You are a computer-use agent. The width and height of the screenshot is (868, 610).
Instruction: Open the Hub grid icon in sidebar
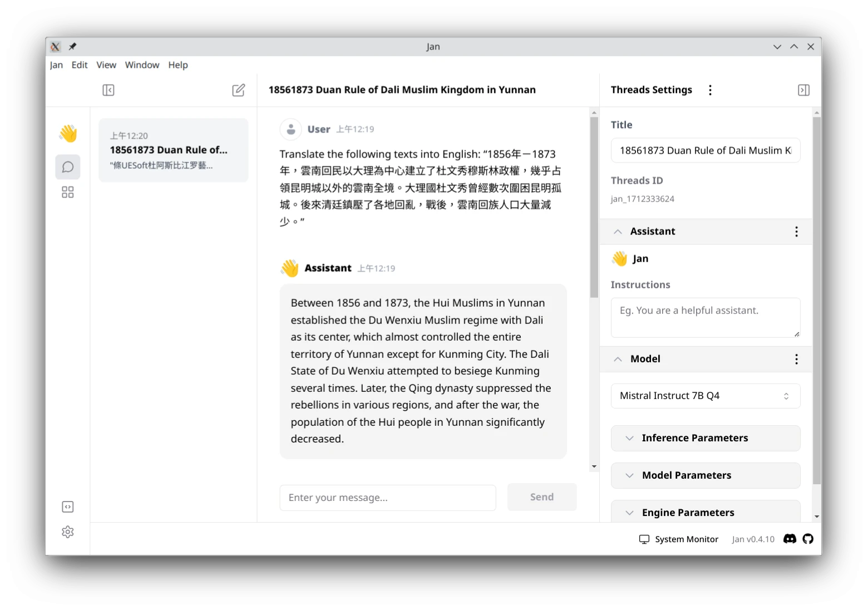[x=68, y=193]
